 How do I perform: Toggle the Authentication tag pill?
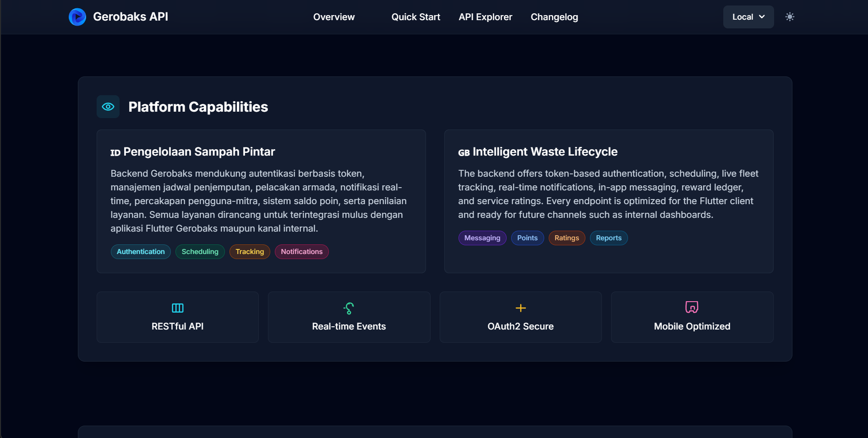click(140, 251)
